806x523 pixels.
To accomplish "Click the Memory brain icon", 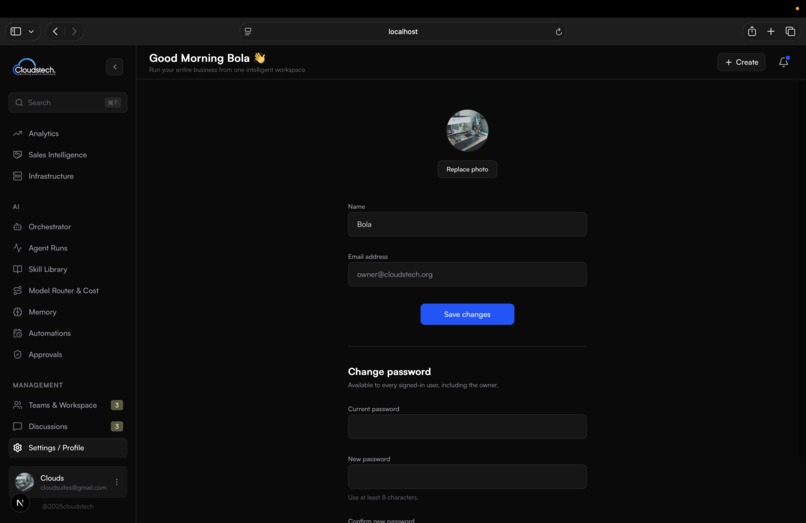I will pyautogui.click(x=17, y=312).
